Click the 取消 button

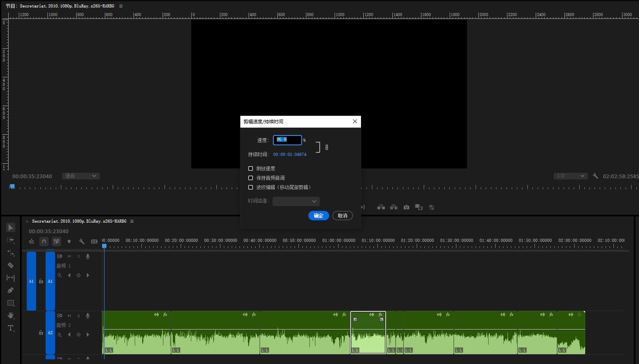coord(342,216)
